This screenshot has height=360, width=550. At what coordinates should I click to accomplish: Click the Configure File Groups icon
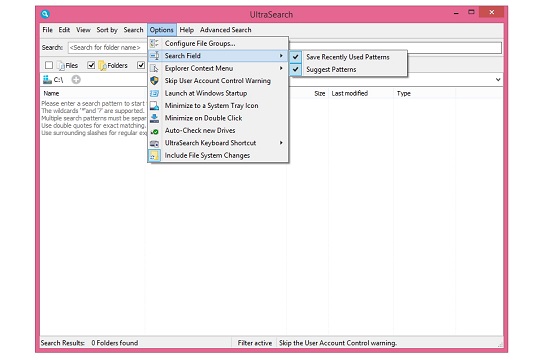point(154,44)
